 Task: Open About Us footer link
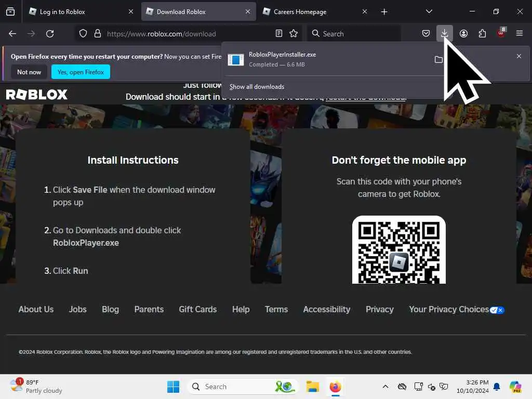coord(36,310)
